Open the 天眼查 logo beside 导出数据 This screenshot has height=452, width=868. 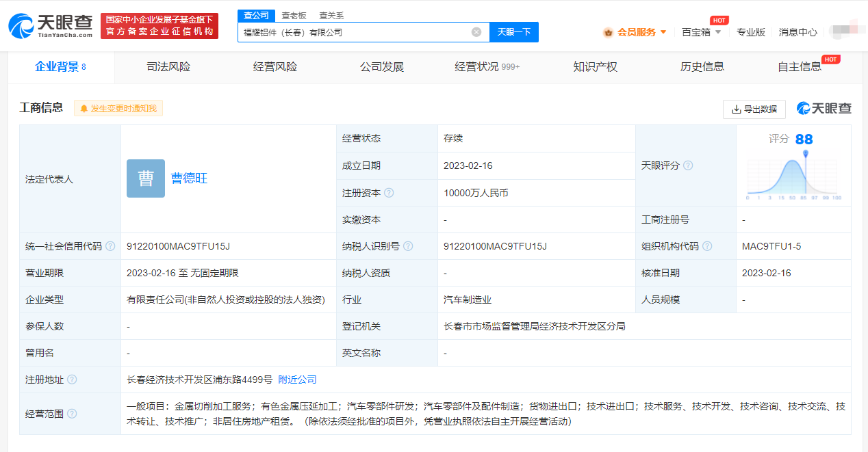(x=824, y=109)
